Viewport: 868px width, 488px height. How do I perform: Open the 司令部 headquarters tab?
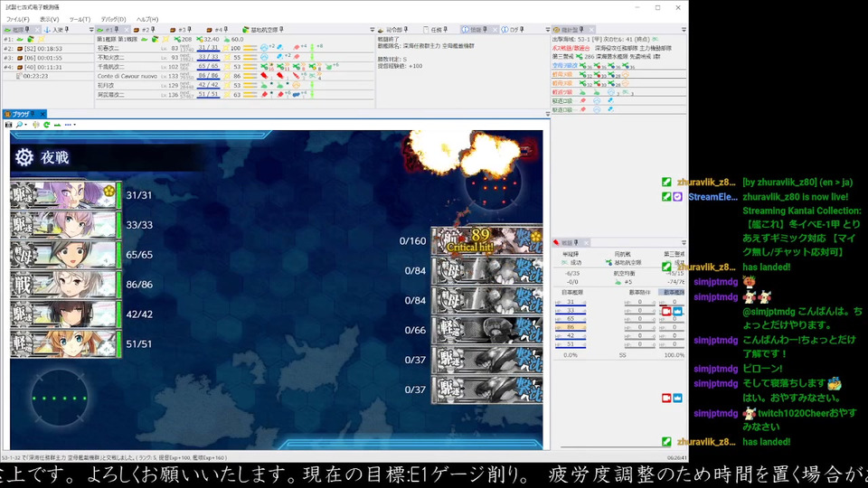pos(393,30)
